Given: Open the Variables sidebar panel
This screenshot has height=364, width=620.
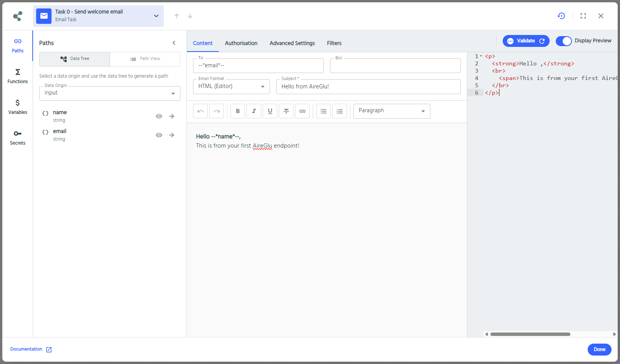Looking at the screenshot, I should [x=18, y=107].
